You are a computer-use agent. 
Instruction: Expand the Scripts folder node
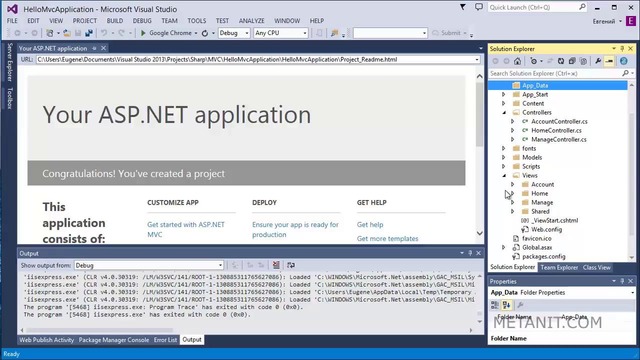(504, 166)
